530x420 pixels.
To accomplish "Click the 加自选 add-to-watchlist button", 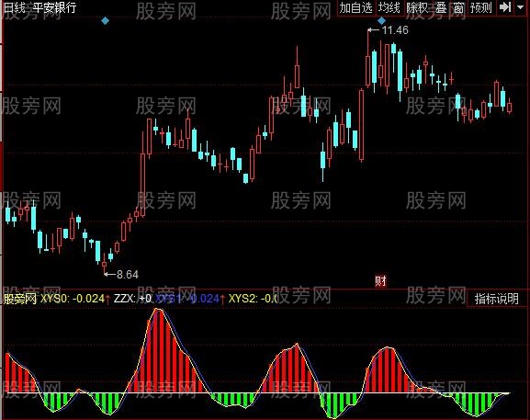I will pos(356,7).
